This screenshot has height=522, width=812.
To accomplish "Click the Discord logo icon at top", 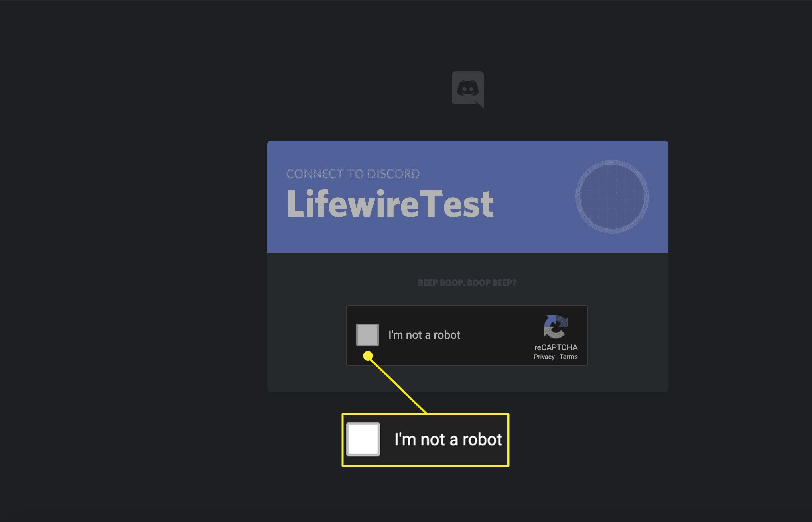I will [468, 90].
